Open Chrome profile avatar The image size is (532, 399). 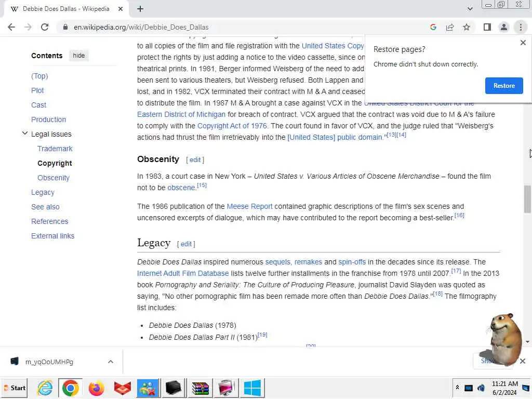click(504, 27)
